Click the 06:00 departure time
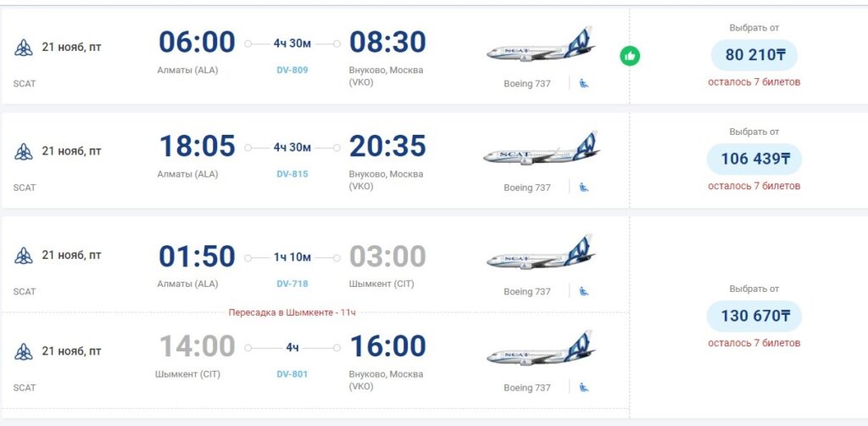The image size is (868, 426). (x=197, y=42)
